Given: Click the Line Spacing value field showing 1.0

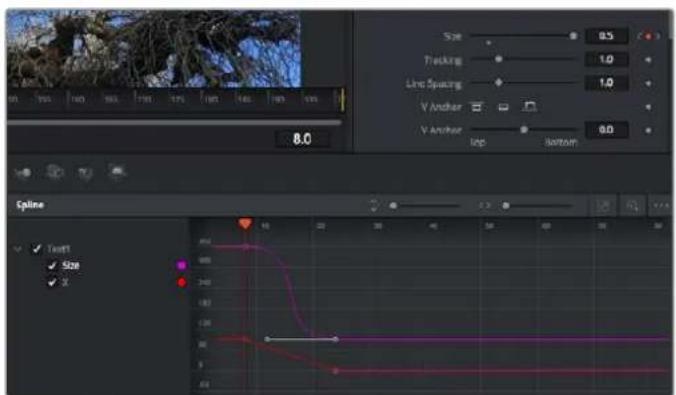Looking at the screenshot, I should (x=606, y=82).
